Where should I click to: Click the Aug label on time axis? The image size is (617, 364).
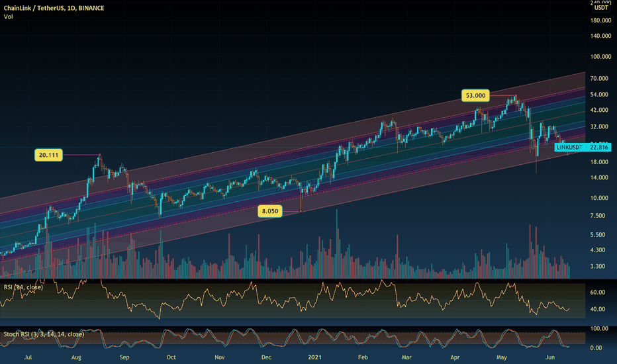pos(76,357)
